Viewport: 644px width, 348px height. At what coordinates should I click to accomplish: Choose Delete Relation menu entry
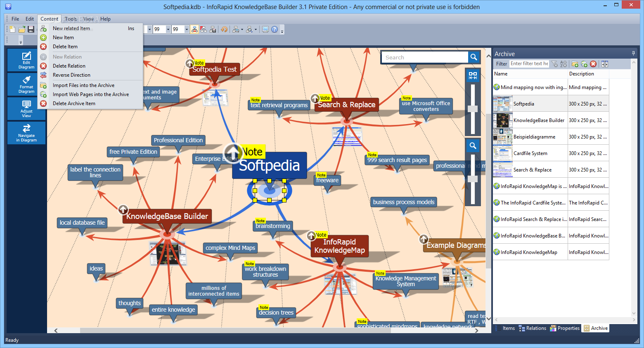[x=90, y=66]
